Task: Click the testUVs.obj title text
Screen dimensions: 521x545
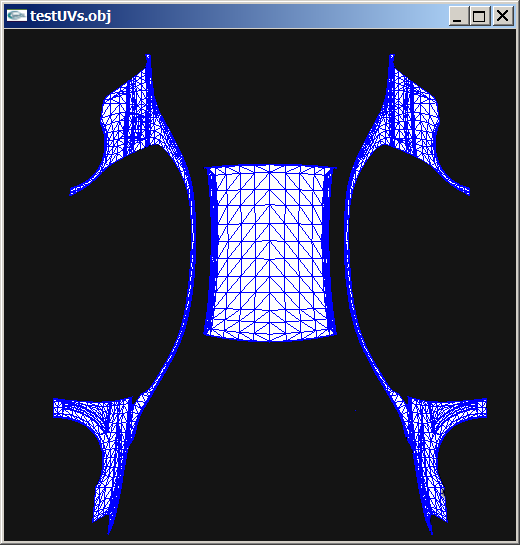Action: 71,16
